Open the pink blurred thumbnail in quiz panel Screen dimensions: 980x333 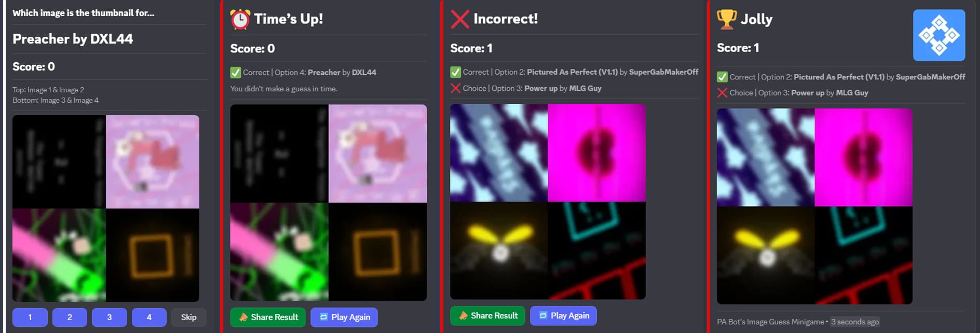[x=153, y=162]
